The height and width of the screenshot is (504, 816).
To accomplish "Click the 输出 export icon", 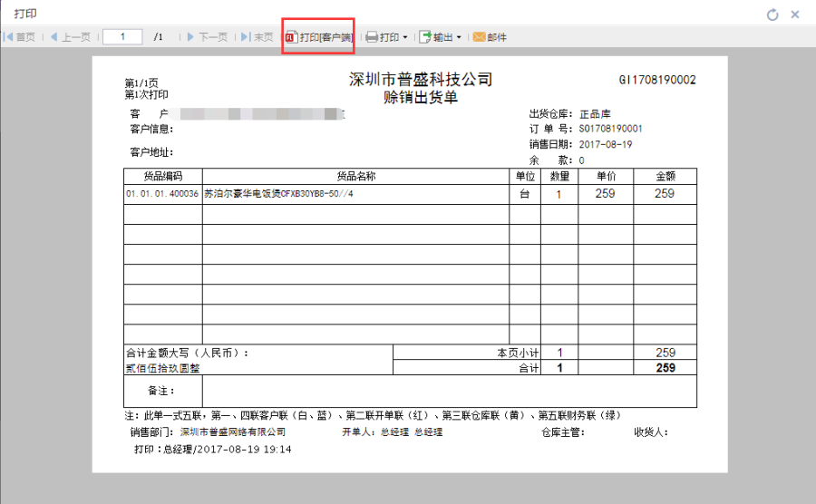I will pyautogui.click(x=424, y=37).
